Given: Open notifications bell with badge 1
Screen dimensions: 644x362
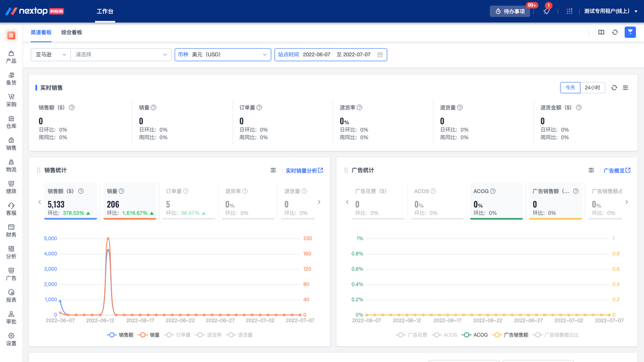Looking at the screenshot, I should [546, 11].
